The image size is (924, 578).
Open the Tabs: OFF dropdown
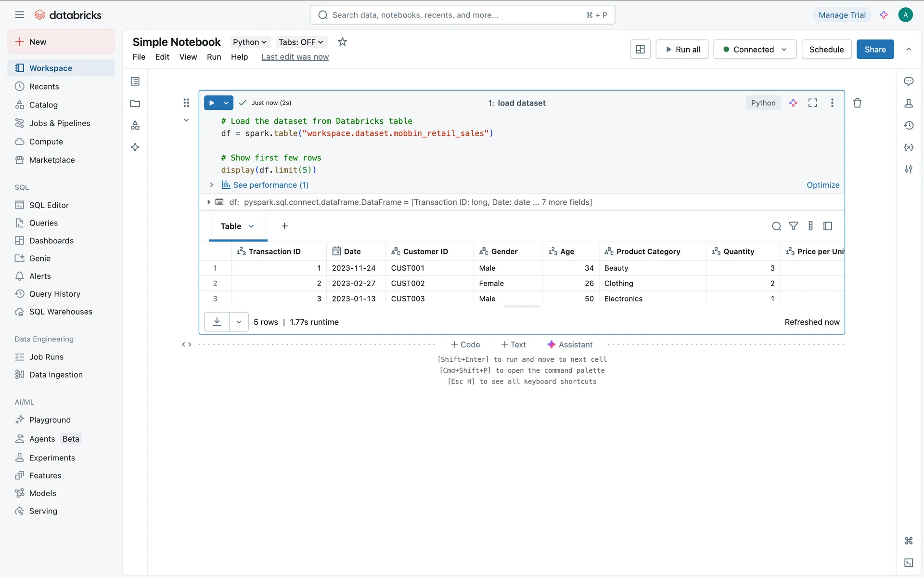(301, 42)
